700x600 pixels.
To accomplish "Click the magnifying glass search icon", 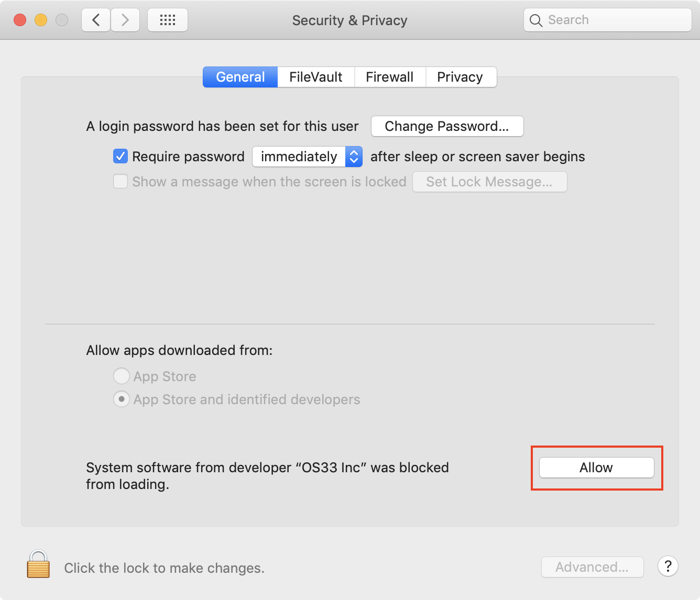I will [x=536, y=20].
